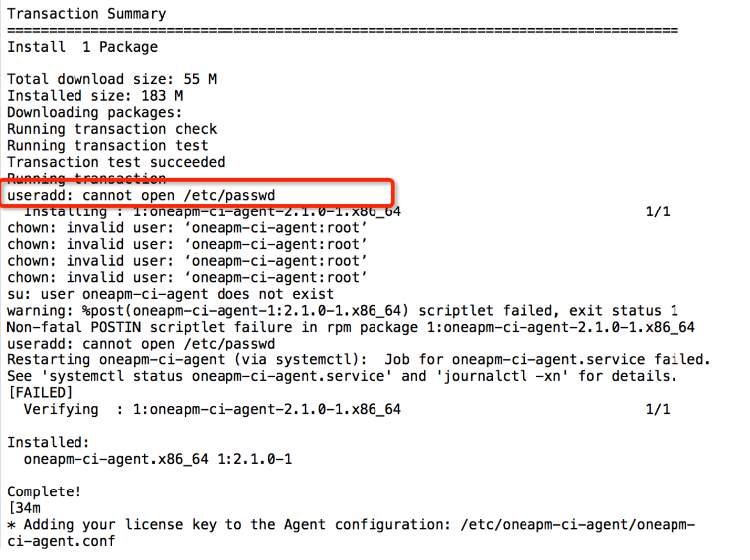Click the '[FAILED]' status text
Image resolution: width=750 pixels, height=560 pixels.
point(40,393)
